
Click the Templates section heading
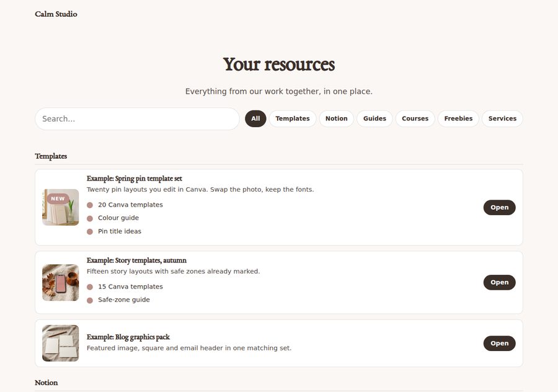click(51, 156)
